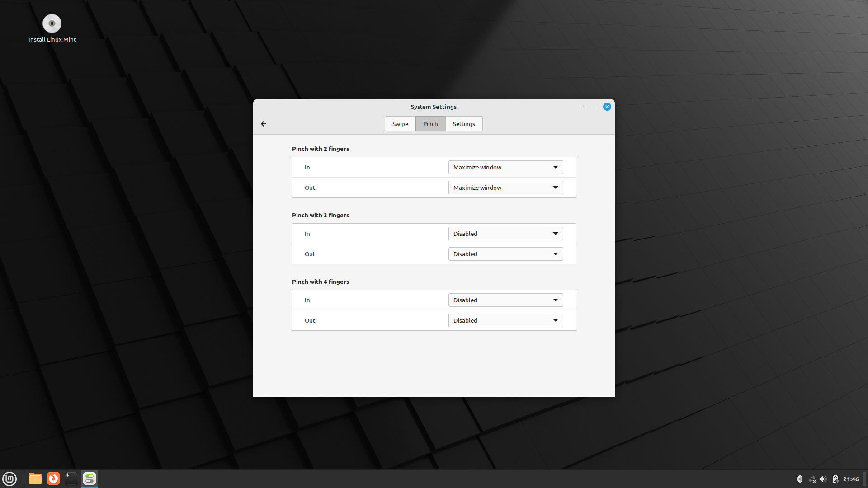Close the System Settings window
This screenshot has height=488, width=868.
[607, 107]
